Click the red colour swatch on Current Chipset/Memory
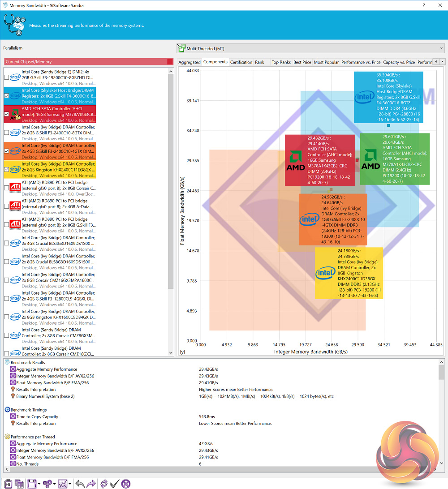Image resolution: width=448 pixels, height=489 pixels. pos(170,62)
